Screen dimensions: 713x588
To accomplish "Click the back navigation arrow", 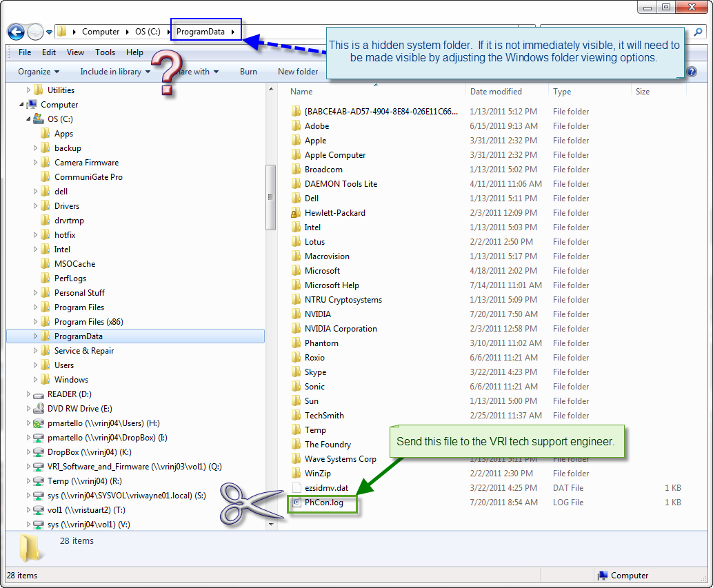I will [x=15, y=32].
